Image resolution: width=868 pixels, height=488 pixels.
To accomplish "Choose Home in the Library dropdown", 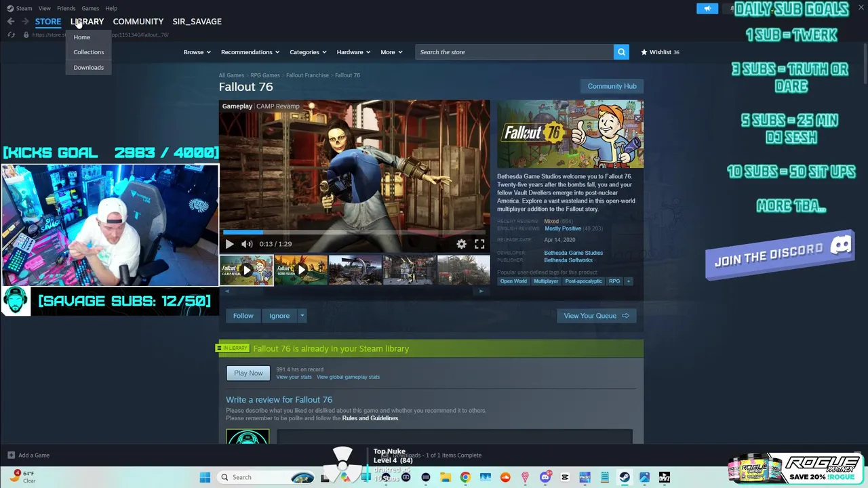I will point(82,37).
